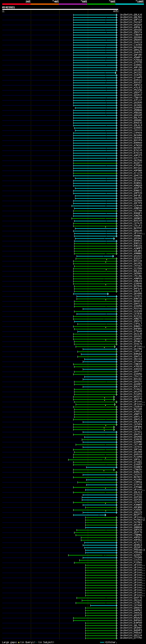
Task: Open UniRef100_P47863-2 entry
Action: (132, 520)
